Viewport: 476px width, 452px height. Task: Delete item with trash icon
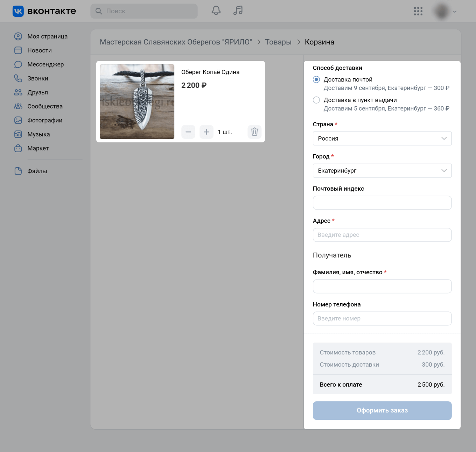pos(254,132)
